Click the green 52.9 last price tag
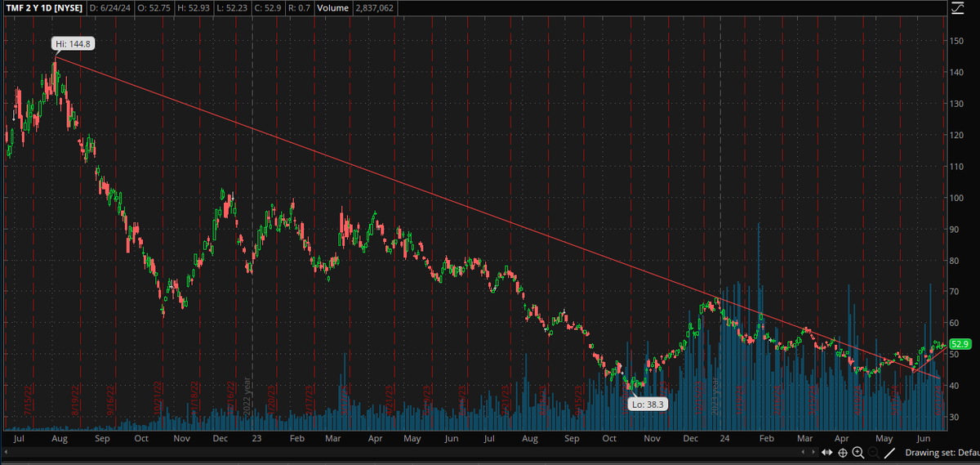980x465 pixels. 960,344
